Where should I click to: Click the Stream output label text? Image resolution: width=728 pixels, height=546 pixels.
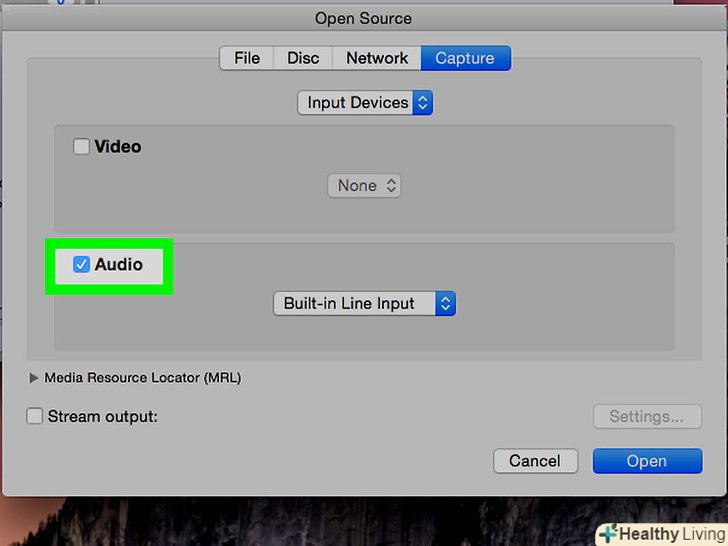click(x=103, y=417)
